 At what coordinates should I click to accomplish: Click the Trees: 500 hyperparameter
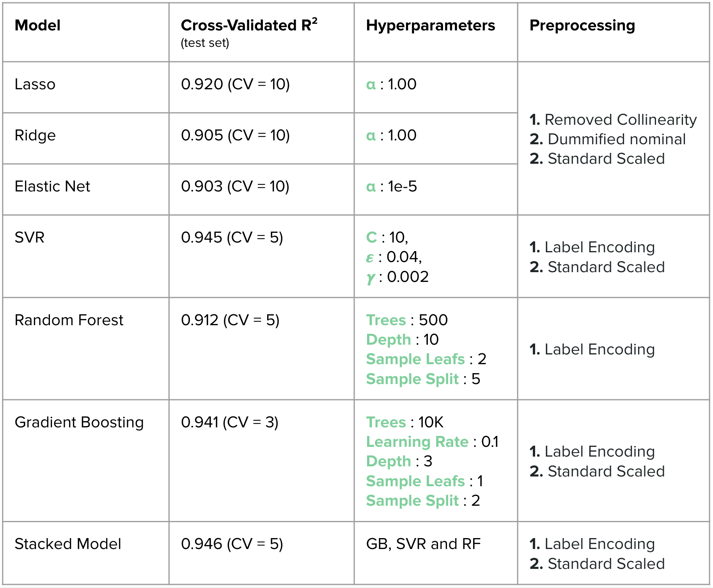pos(407,321)
